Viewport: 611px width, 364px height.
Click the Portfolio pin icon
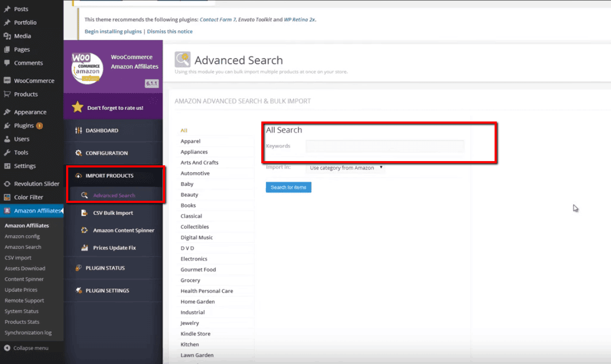click(7, 23)
